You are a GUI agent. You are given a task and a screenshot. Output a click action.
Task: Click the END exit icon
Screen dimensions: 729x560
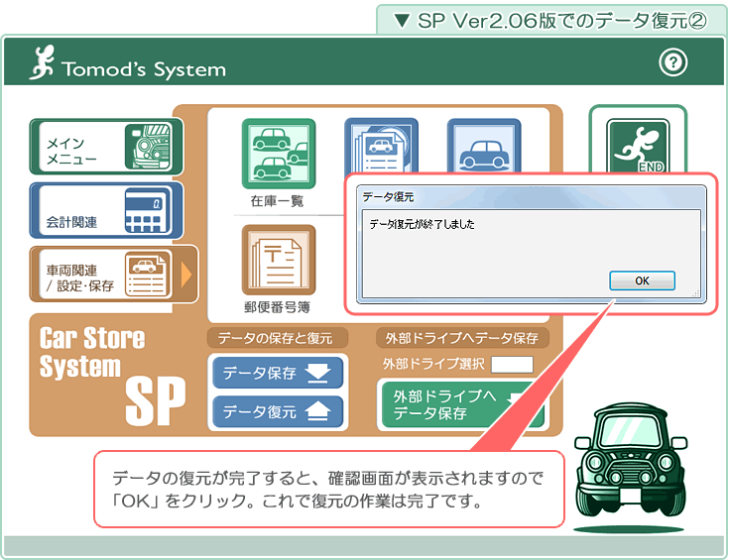(x=638, y=146)
